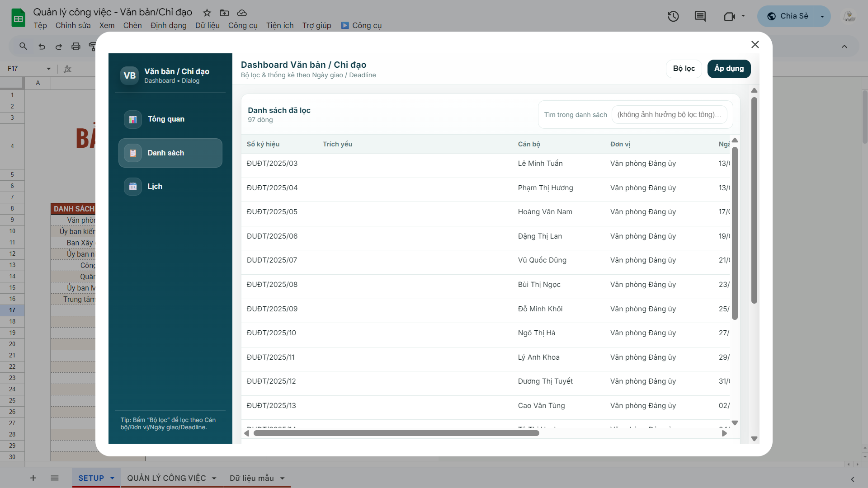The width and height of the screenshot is (868, 488).
Task: Click the list horizontal scrollbar
Action: pyautogui.click(x=396, y=433)
